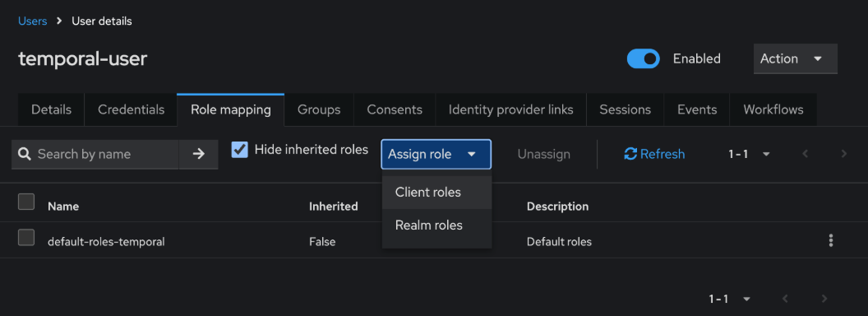
Task: Choose Realm roles from the menu
Action: tap(436, 225)
